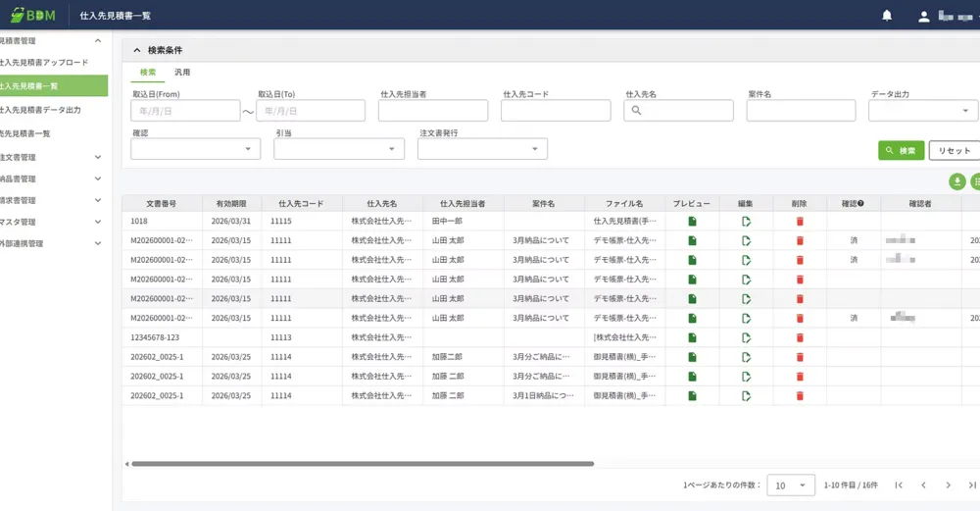The height and width of the screenshot is (511, 980).
Task: Expand the 外部連携管理 sidebar section
Action: pos(98,244)
